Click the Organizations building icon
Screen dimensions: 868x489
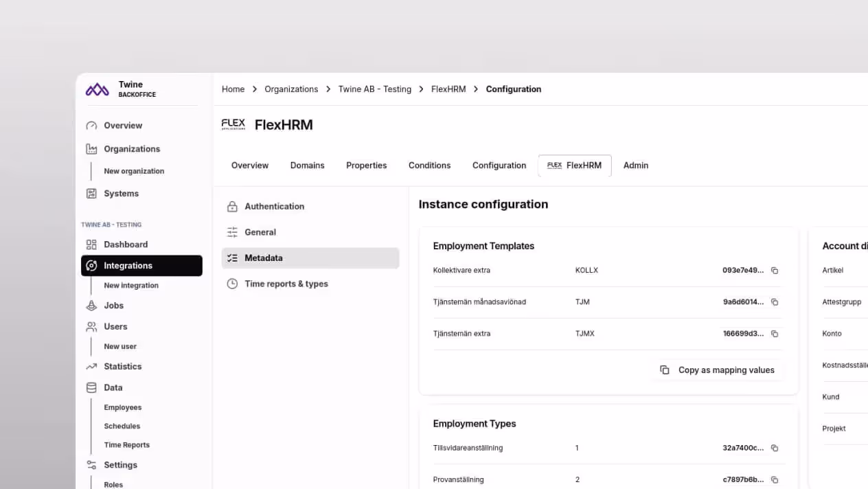92,148
